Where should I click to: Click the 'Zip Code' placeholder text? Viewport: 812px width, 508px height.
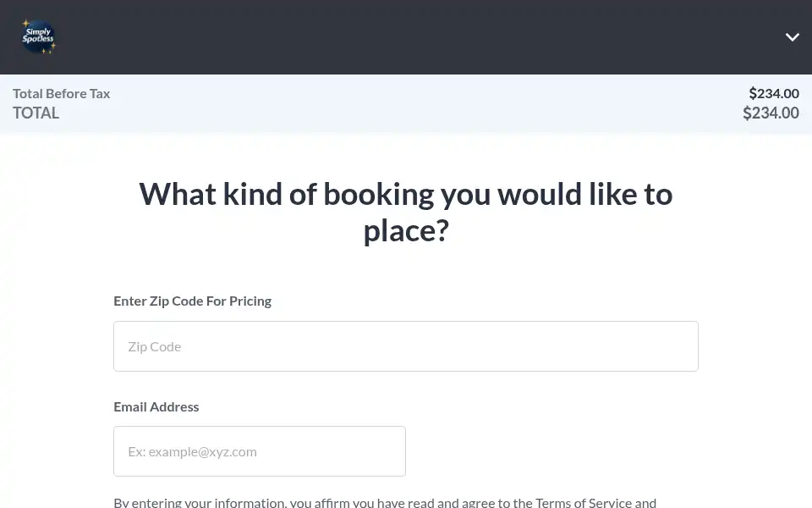(154, 347)
